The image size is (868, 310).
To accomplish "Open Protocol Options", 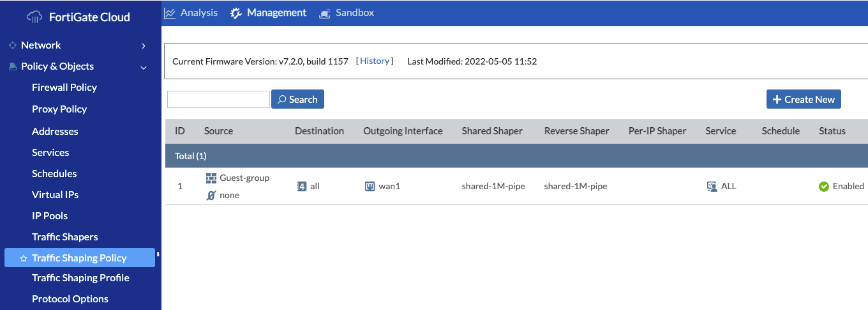I will click(x=70, y=299).
